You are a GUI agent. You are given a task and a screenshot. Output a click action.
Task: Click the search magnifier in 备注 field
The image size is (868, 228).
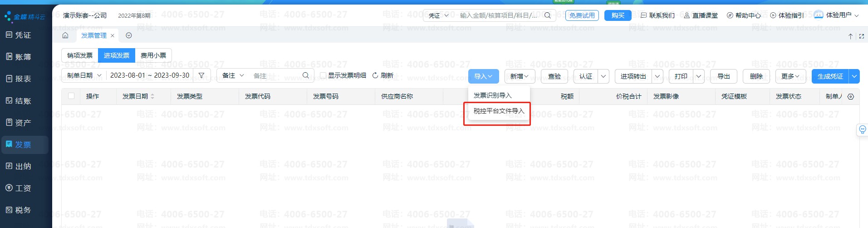pyautogui.click(x=306, y=75)
